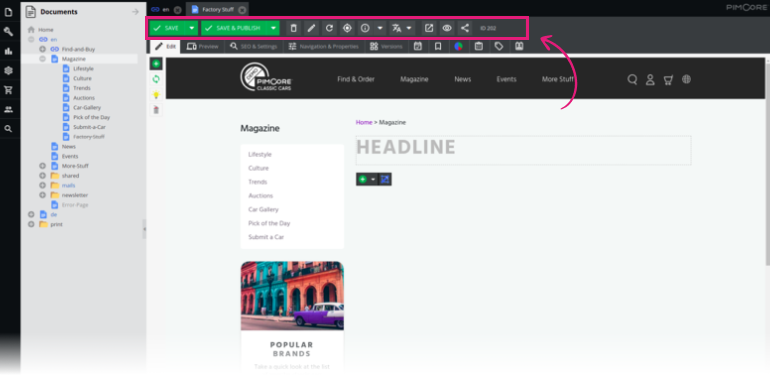Viewport: 770px width, 375px height.
Task: Reload the document with refresh icon
Action: (x=330, y=28)
